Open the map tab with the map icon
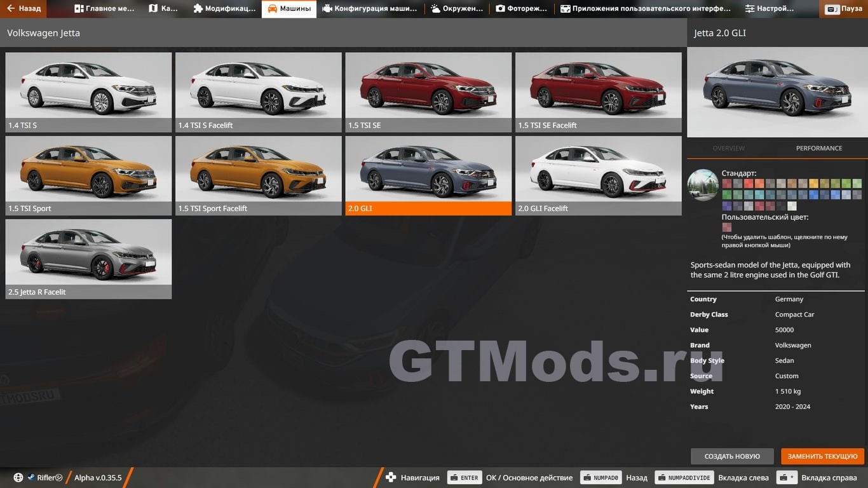The height and width of the screenshot is (488, 868). tap(163, 9)
